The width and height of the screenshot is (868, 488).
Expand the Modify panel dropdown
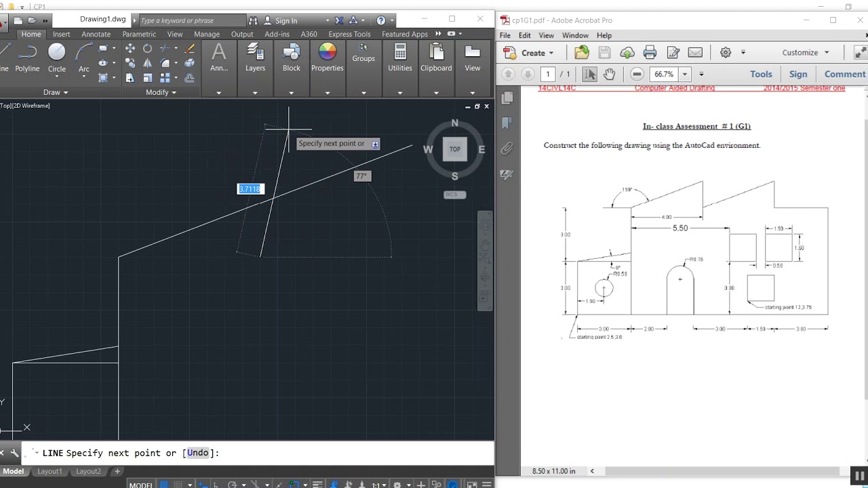tap(161, 92)
